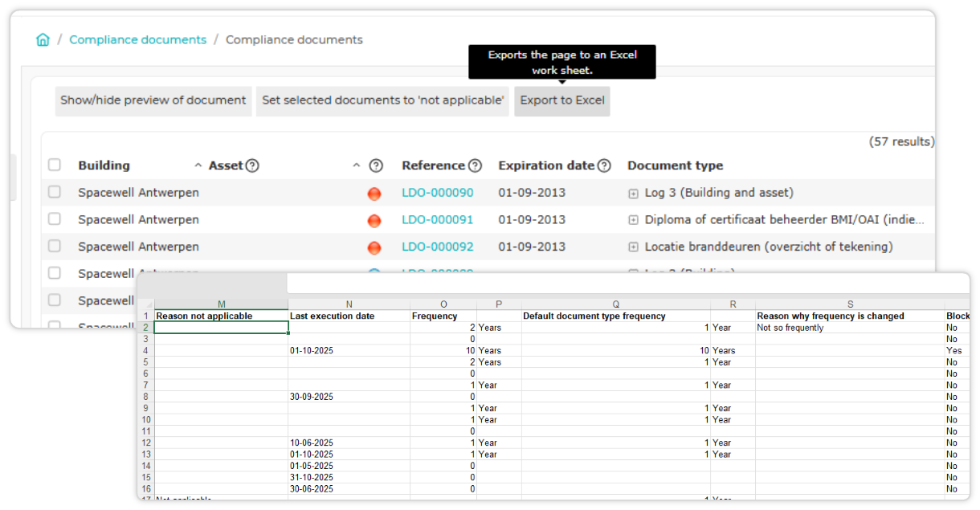This screenshot has height=510, width=980.
Task: Click the '31-10-2025' cell in Excel
Action: (x=349, y=477)
